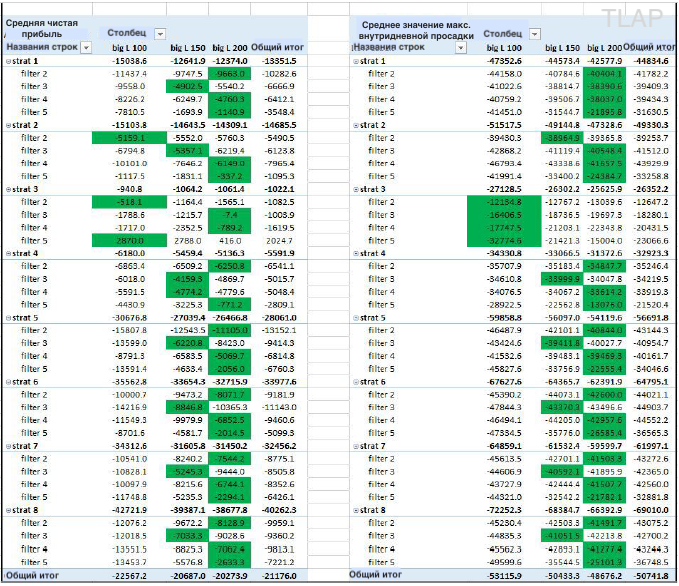This screenshot has width=679, height=586.
Task: Click the strat 1 drawdown value -47352.6
Action: 504,62
